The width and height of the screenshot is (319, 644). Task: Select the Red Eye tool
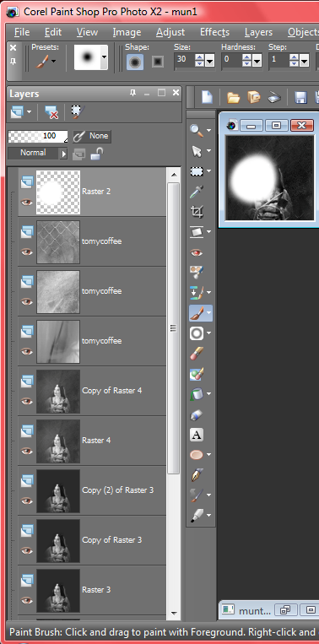point(197,252)
